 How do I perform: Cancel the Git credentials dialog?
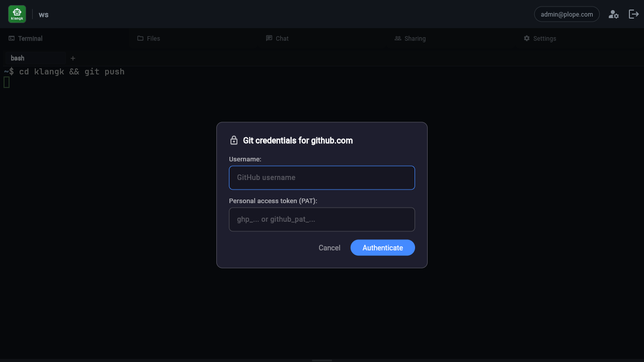330,248
